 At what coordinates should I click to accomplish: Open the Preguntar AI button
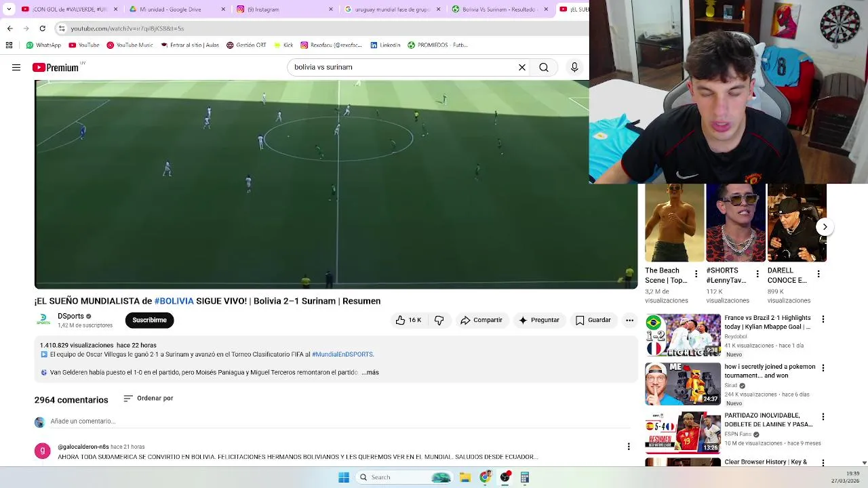[539, 320]
